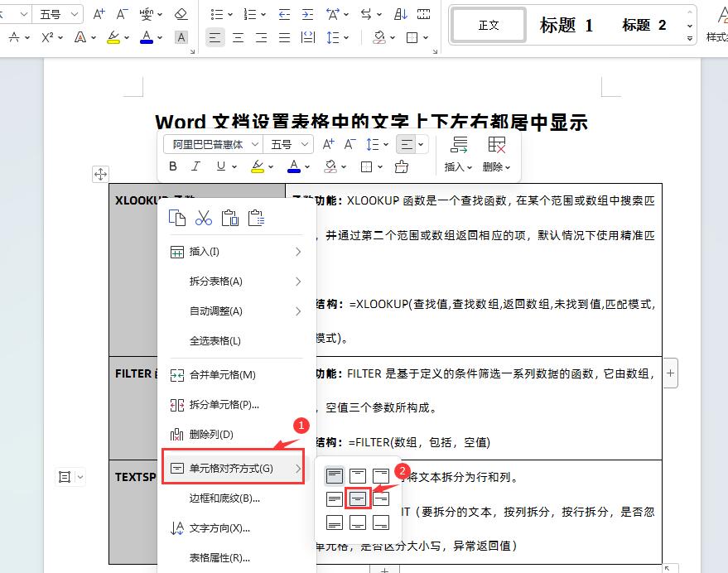Screen dimensions: 728x573
Task: Click the shading paint bucket in ribbon
Action: 379,37
